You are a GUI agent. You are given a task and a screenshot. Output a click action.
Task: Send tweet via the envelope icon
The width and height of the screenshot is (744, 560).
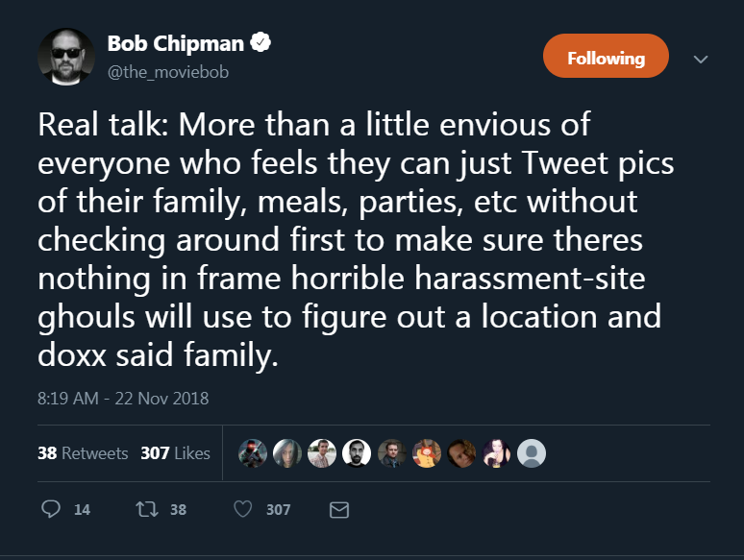tap(338, 510)
